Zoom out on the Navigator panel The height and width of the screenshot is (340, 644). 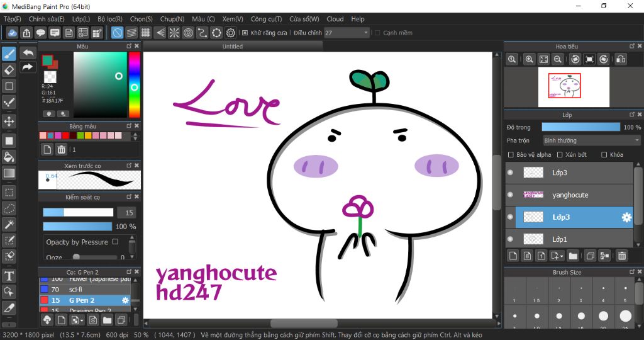558,59
